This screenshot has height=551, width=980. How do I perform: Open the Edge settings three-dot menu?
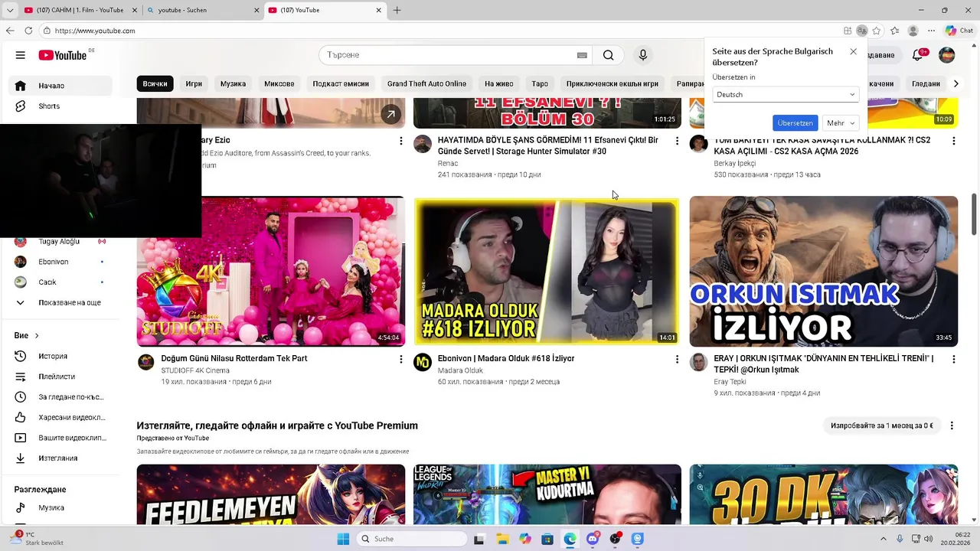coord(932,31)
